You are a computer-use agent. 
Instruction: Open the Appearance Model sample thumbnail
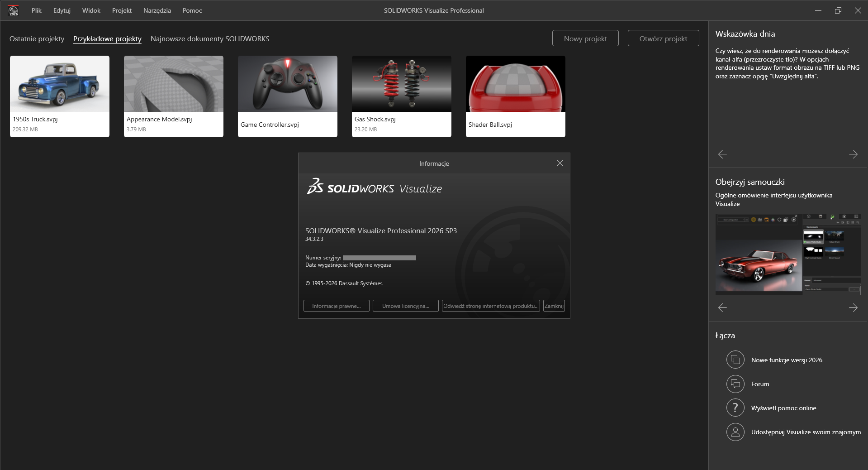[174, 84]
